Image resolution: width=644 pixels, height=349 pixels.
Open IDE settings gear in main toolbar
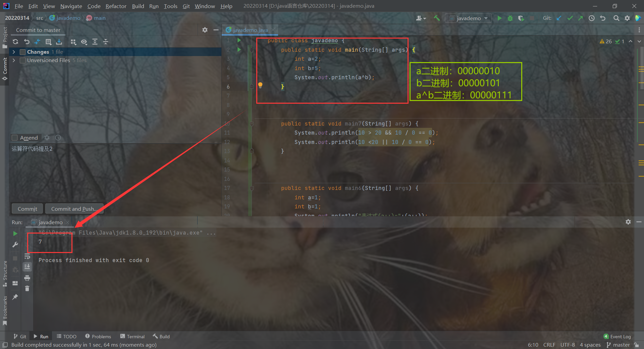coord(627,18)
